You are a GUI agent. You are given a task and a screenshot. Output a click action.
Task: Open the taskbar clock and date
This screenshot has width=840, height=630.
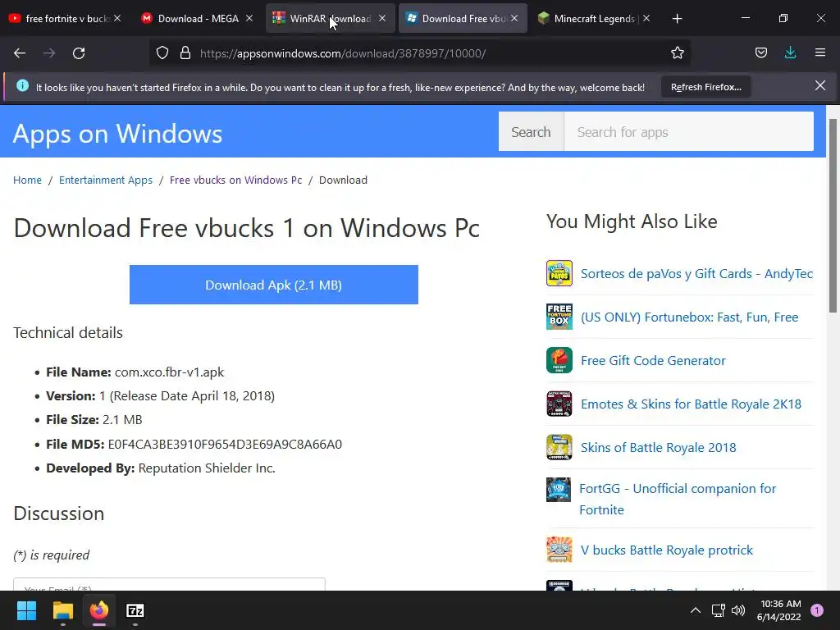(x=779, y=610)
